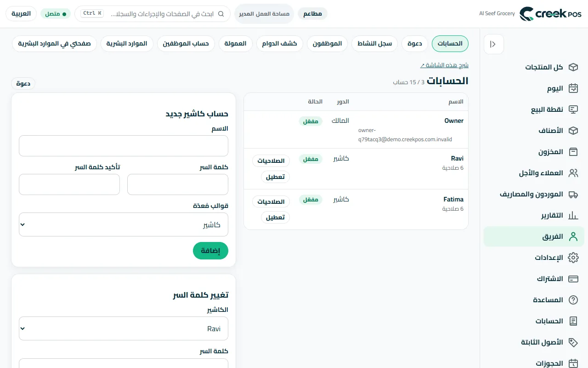This screenshot has height=368, width=588.
Task: Open the سجل النشاط tab
Action: [375, 44]
